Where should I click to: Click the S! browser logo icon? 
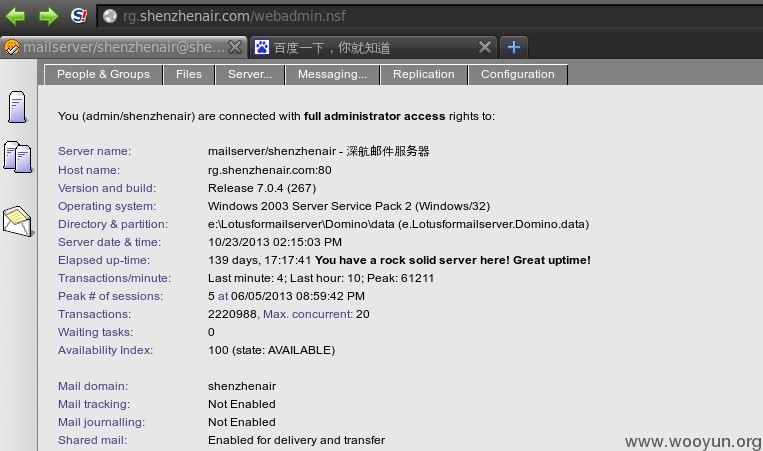click(x=79, y=16)
